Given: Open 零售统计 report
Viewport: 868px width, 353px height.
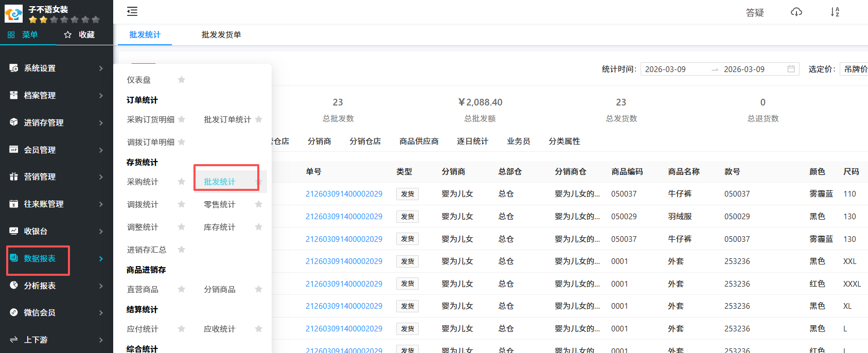Looking at the screenshot, I should click(x=220, y=204).
